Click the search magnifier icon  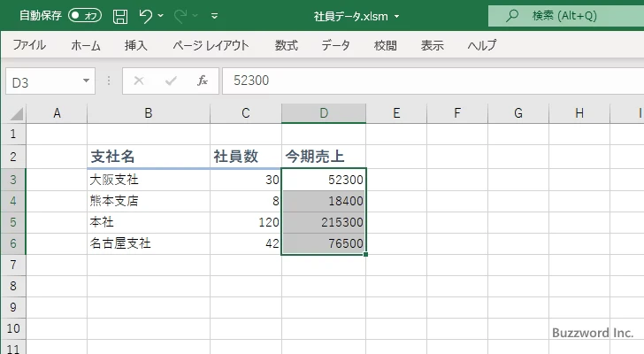tap(511, 16)
